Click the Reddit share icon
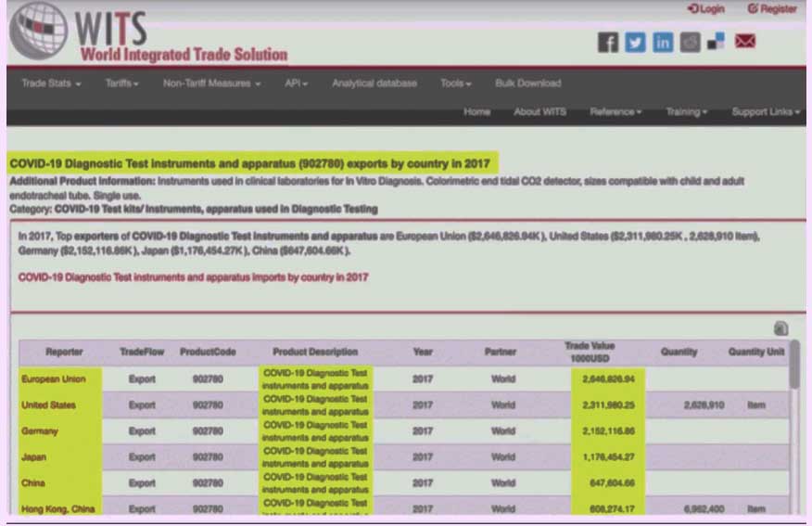The width and height of the screenshot is (812, 526). click(691, 42)
